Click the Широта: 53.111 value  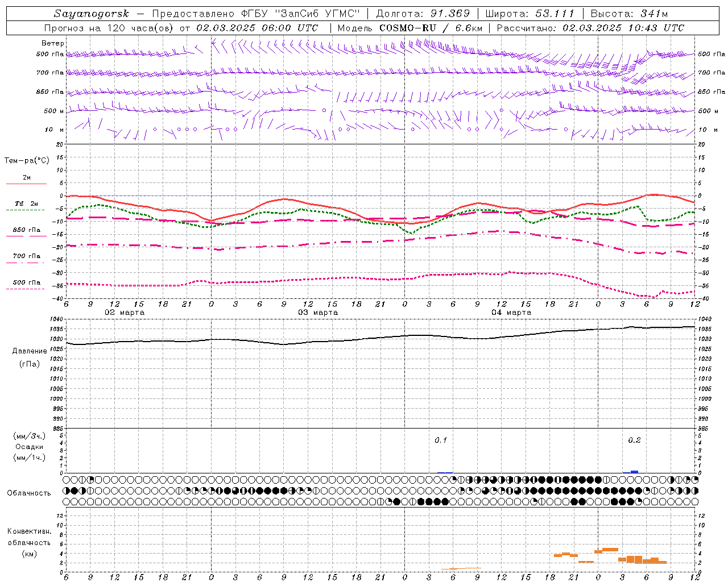click(530, 14)
